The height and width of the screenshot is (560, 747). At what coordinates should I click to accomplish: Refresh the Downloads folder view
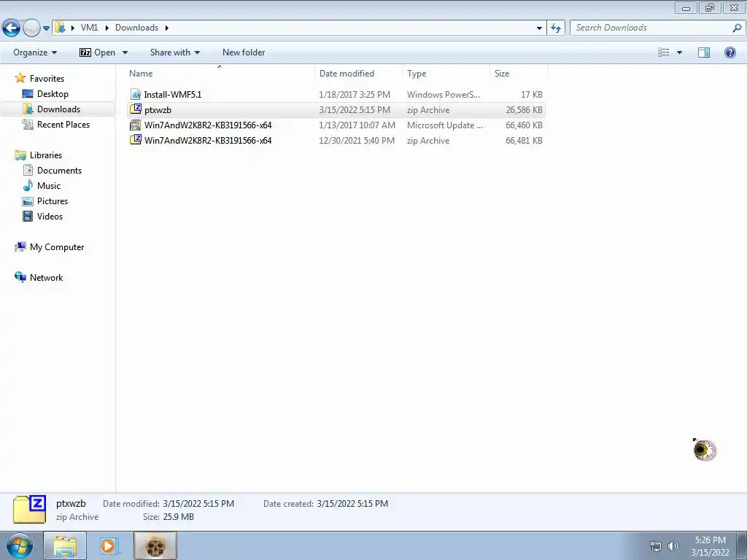(x=555, y=28)
